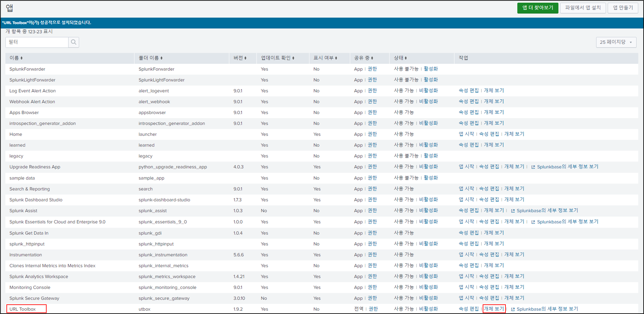
Task: Click version 5.6.6 in Instrumentation row
Action: pyautogui.click(x=238, y=255)
